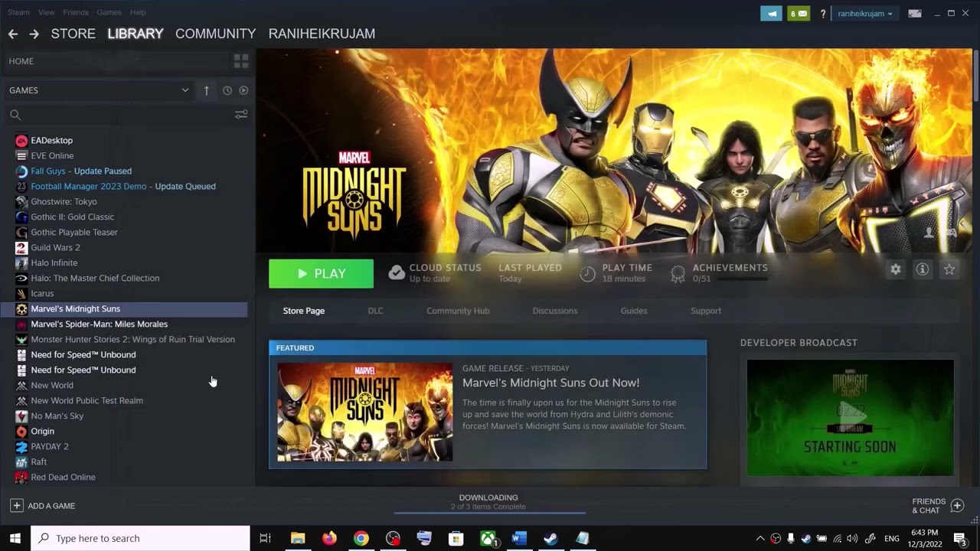Viewport: 980px width, 551px height.
Task: Play the developer broadcast video
Action: (x=851, y=418)
